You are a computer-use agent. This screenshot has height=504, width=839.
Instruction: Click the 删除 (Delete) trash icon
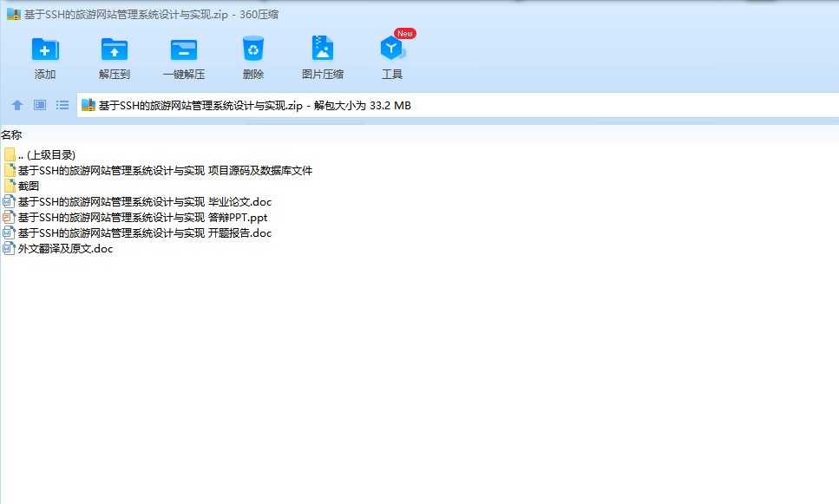pos(253,49)
